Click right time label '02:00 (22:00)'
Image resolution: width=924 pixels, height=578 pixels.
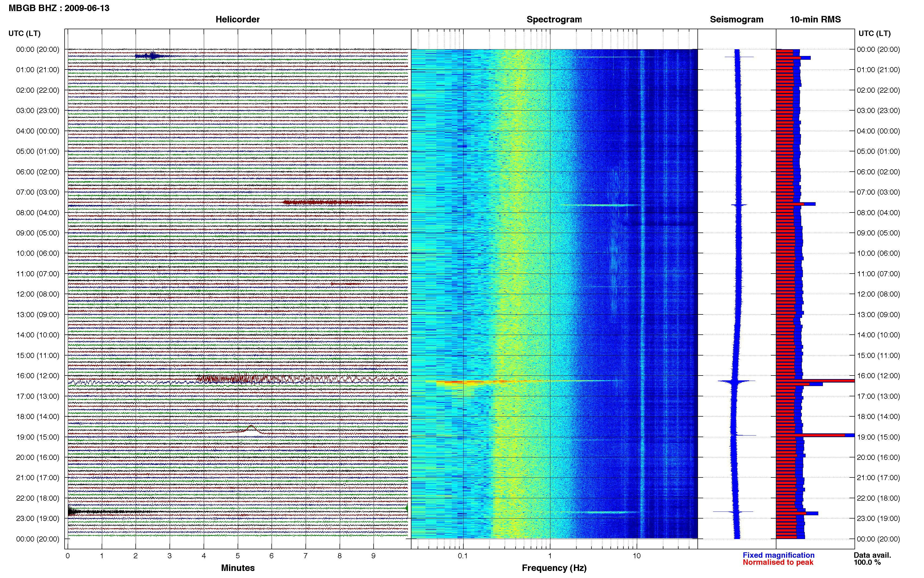tap(878, 90)
